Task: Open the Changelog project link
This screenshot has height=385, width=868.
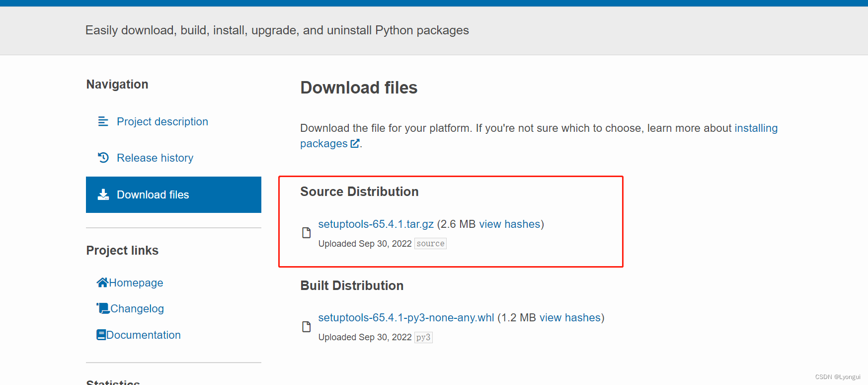Action: [x=137, y=308]
